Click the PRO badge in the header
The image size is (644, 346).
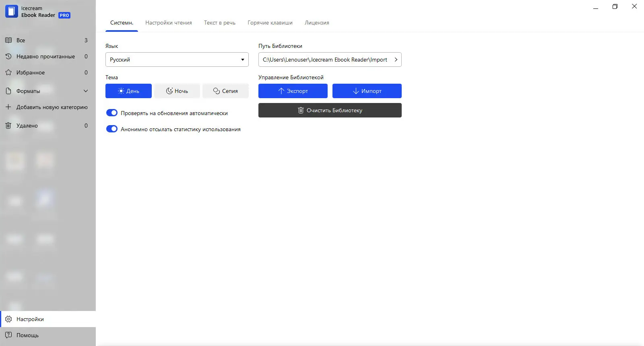coord(64,15)
